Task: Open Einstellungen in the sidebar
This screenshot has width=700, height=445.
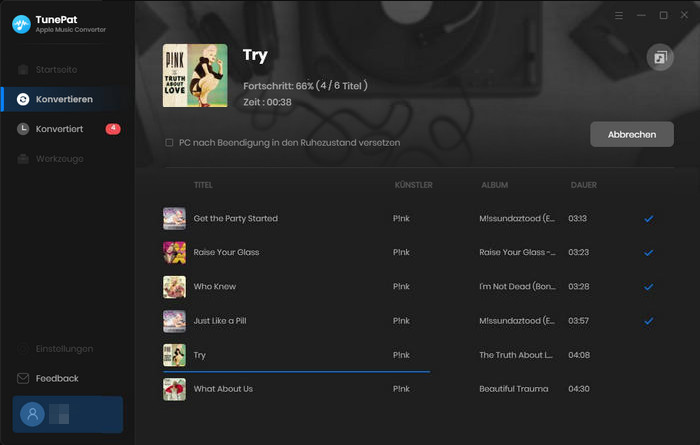Action: pos(64,349)
